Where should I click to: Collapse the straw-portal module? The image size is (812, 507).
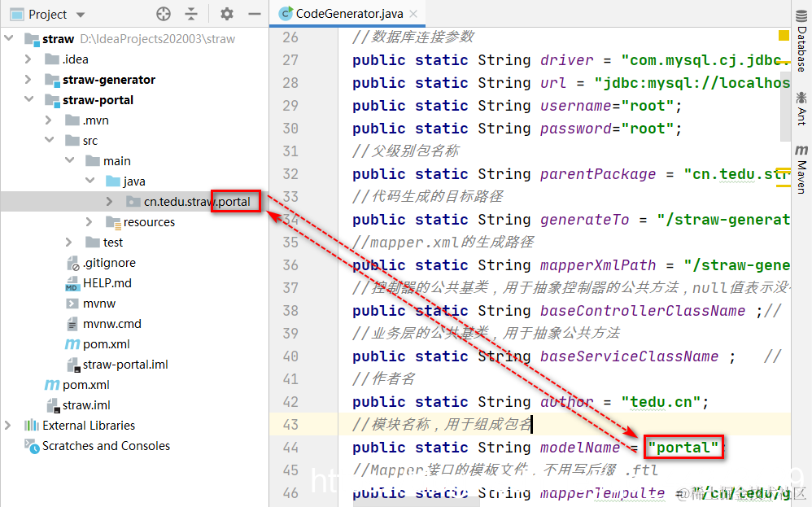[28, 99]
